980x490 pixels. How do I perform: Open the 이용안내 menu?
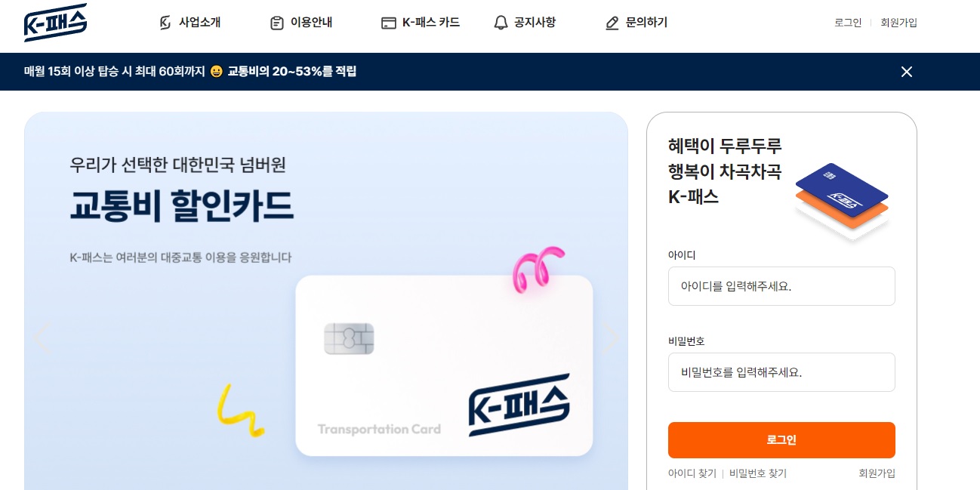(x=301, y=23)
